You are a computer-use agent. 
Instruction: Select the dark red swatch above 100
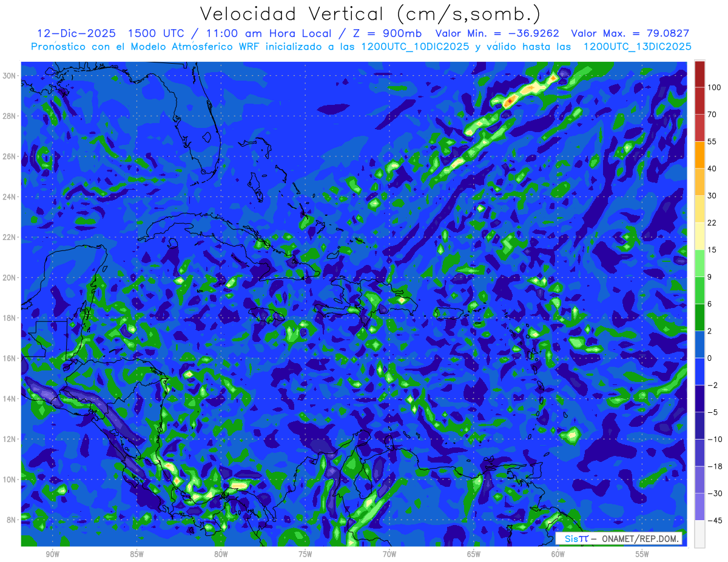(x=699, y=74)
